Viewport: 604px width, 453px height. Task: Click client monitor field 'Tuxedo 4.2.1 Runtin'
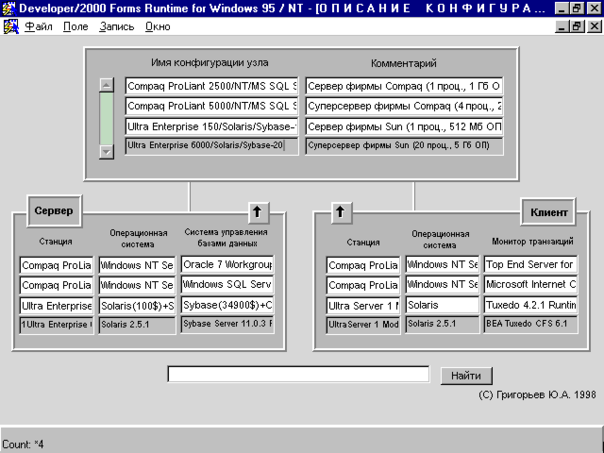[x=531, y=305]
